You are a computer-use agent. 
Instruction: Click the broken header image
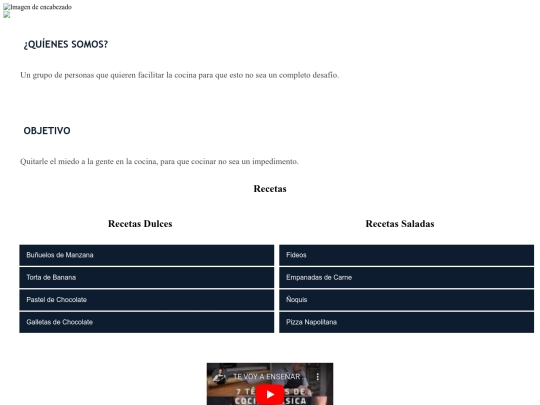coord(38,7)
